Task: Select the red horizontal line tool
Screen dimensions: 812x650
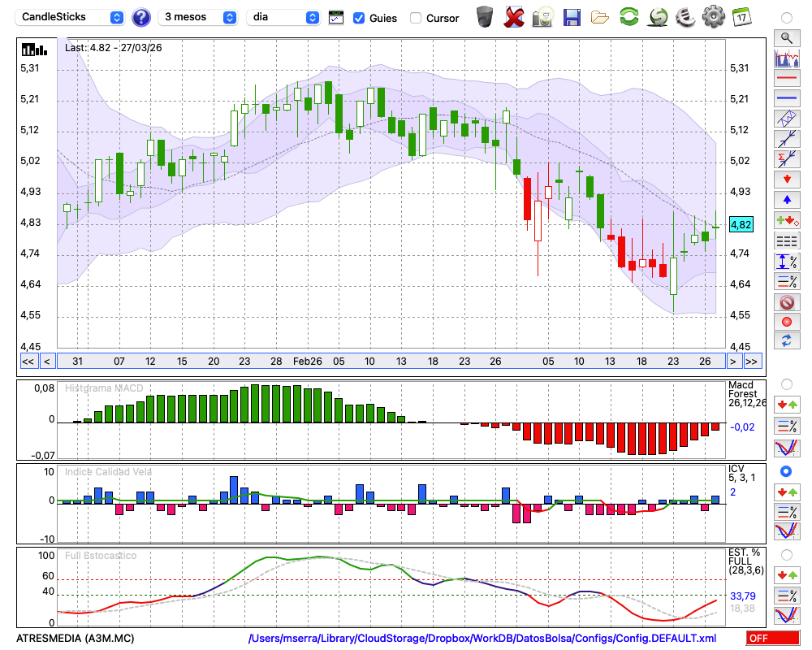Action: 786,79
